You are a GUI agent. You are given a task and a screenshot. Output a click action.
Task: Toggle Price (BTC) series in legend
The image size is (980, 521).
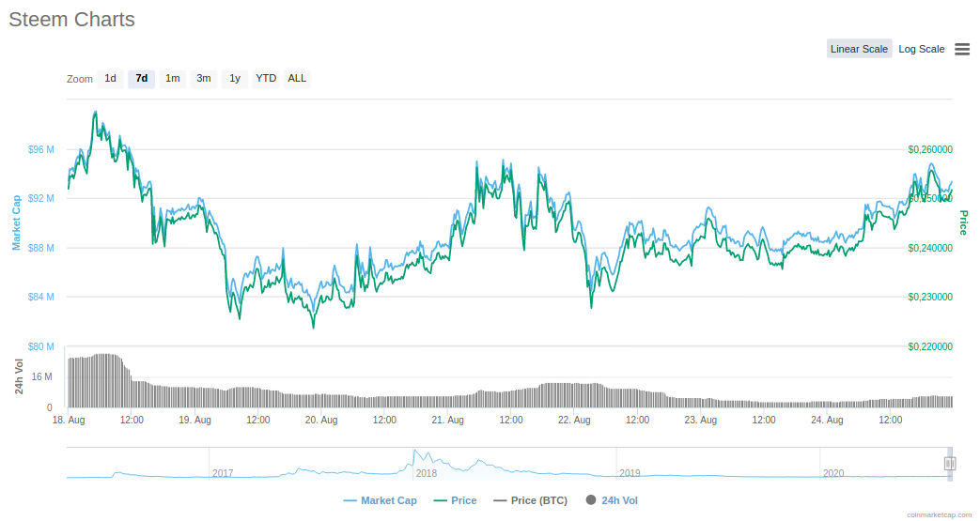[531, 500]
